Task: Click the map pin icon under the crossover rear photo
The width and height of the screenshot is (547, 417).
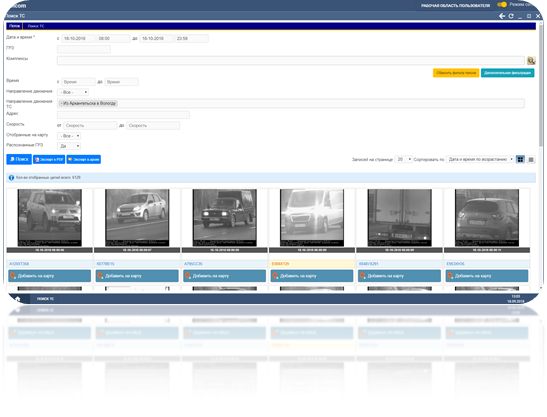Action: 450,276
